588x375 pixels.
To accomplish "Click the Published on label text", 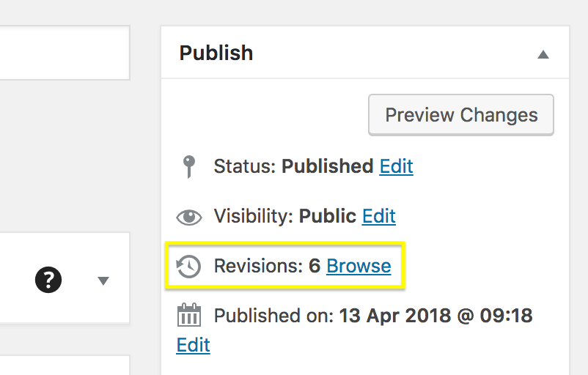I will (x=272, y=316).
